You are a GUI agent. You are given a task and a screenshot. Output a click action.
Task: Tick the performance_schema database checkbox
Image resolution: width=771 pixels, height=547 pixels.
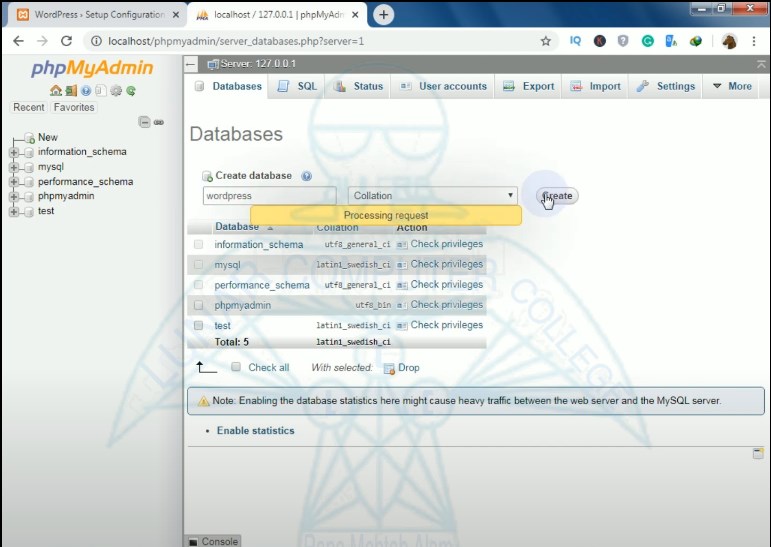pyautogui.click(x=198, y=285)
